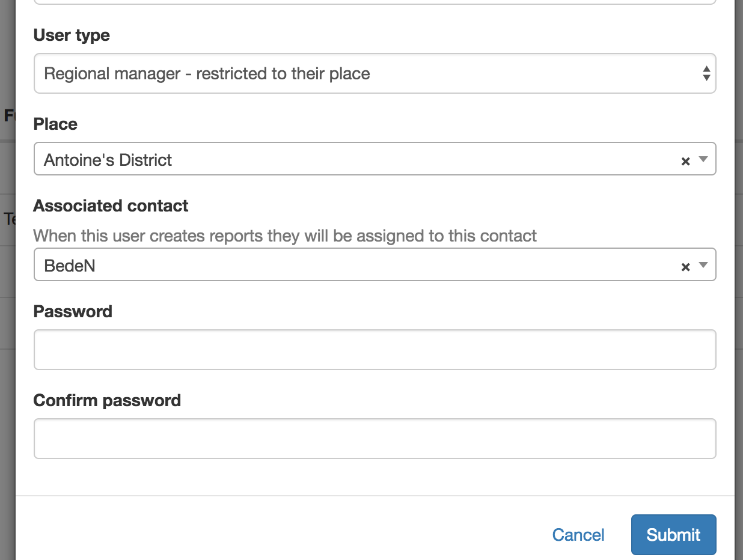
Task: Focus the Confirm password input field
Action: pos(375,439)
